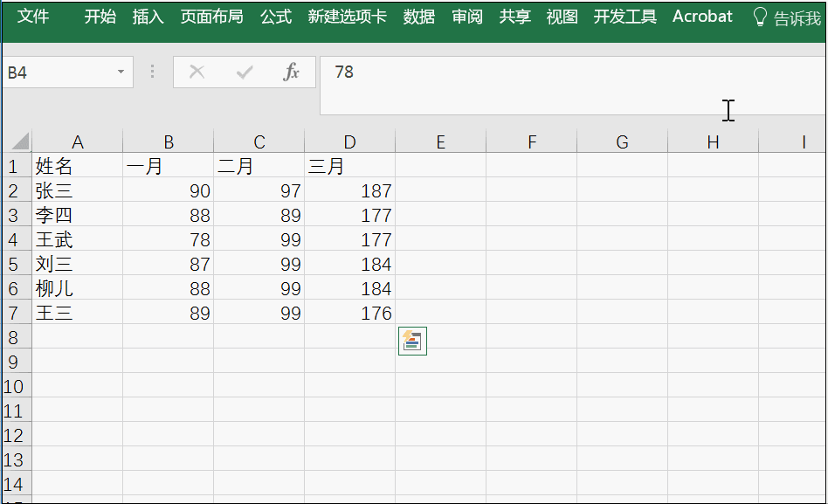Select column E header
The height and width of the screenshot is (504, 828).
click(x=441, y=142)
